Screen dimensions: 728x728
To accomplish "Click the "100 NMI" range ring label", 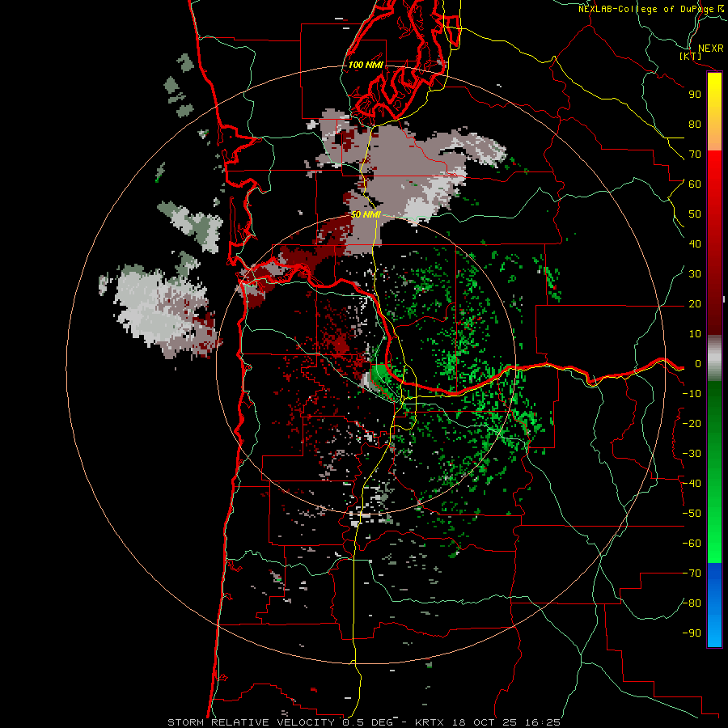I will 366,65.
